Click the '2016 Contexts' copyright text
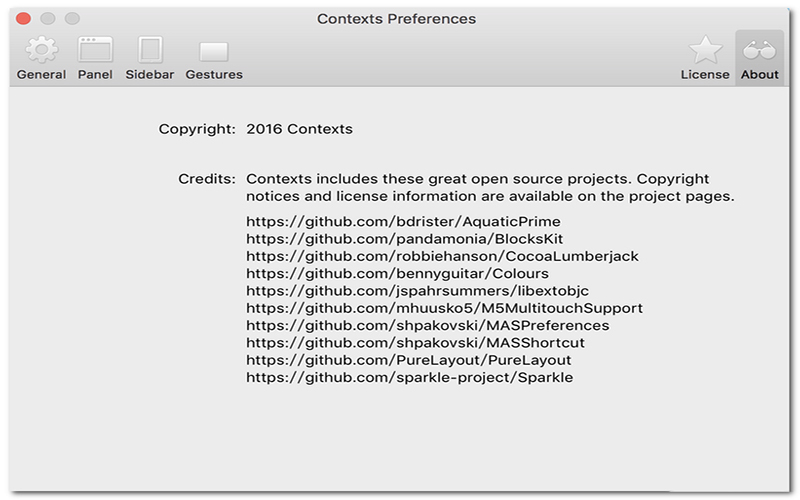This screenshot has height=500, width=800. [299, 129]
